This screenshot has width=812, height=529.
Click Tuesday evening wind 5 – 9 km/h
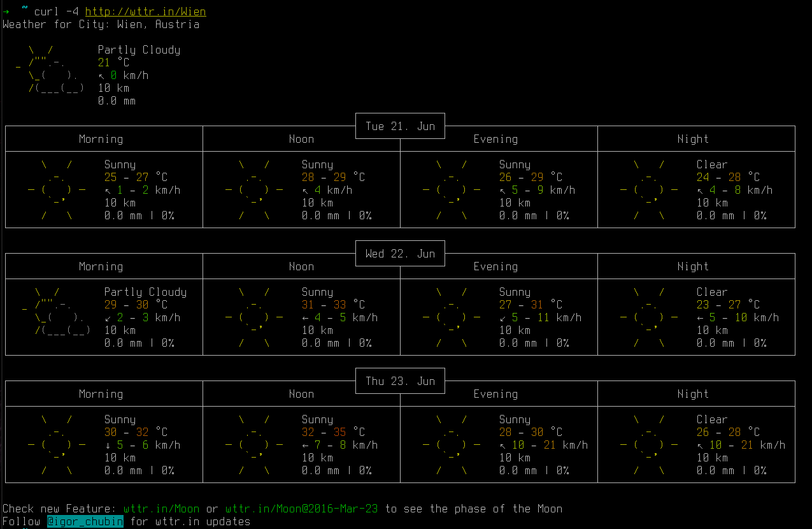point(538,190)
